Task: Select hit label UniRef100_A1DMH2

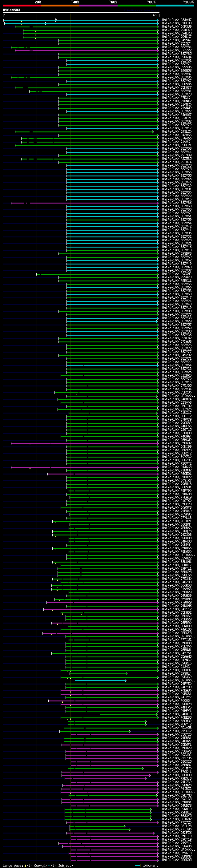Action: point(177,470)
